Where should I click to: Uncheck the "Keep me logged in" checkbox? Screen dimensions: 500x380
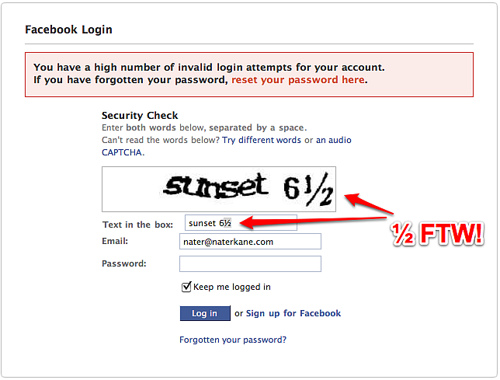click(x=186, y=287)
